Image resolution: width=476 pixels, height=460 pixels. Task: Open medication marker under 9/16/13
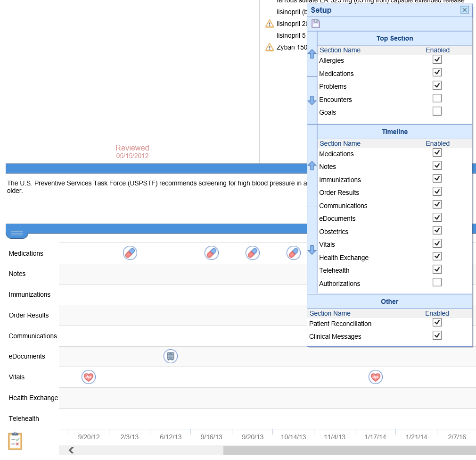click(x=212, y=253)
